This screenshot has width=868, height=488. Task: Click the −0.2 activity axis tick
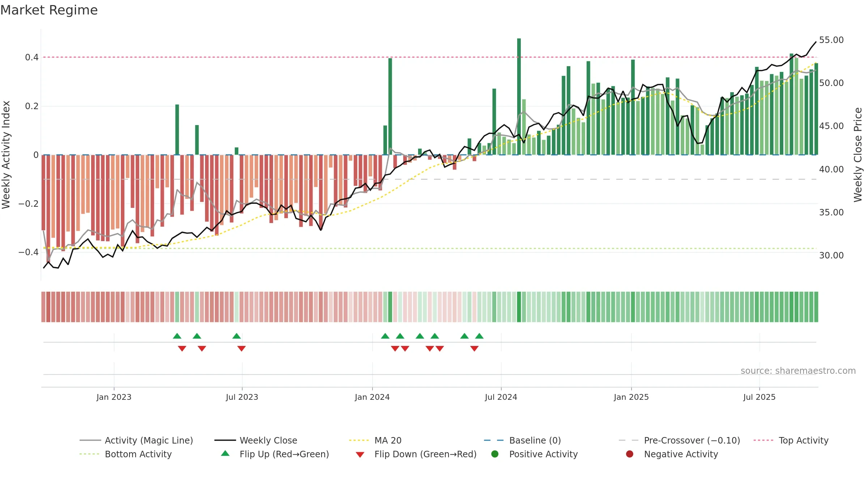(28, 204)
